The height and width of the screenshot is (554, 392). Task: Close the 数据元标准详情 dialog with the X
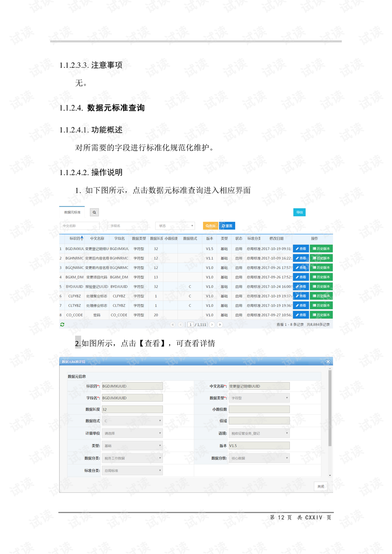(x=328, y=361)
